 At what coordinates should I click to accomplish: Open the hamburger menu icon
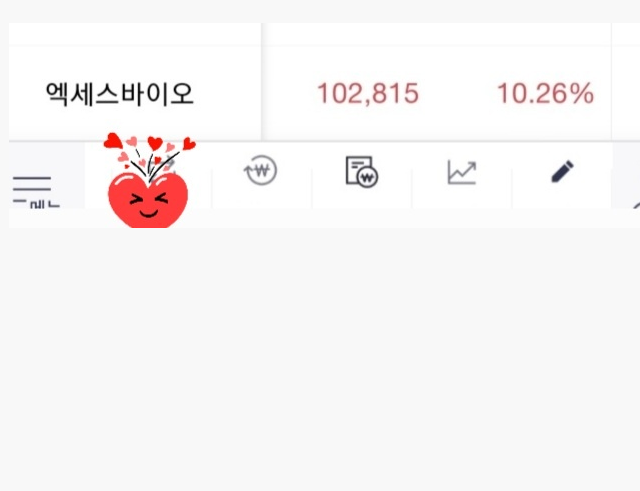point(32,184)
